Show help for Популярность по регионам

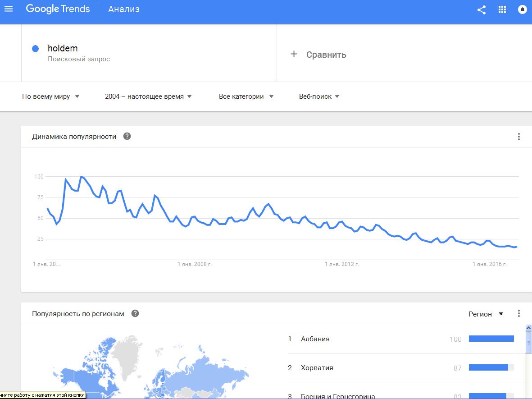(135, 313)
